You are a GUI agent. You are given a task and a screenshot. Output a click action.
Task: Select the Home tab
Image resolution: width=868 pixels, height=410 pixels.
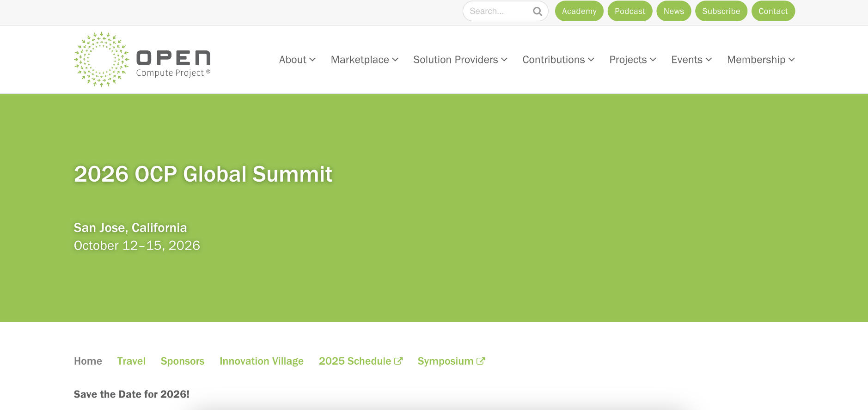click(88, 361)
